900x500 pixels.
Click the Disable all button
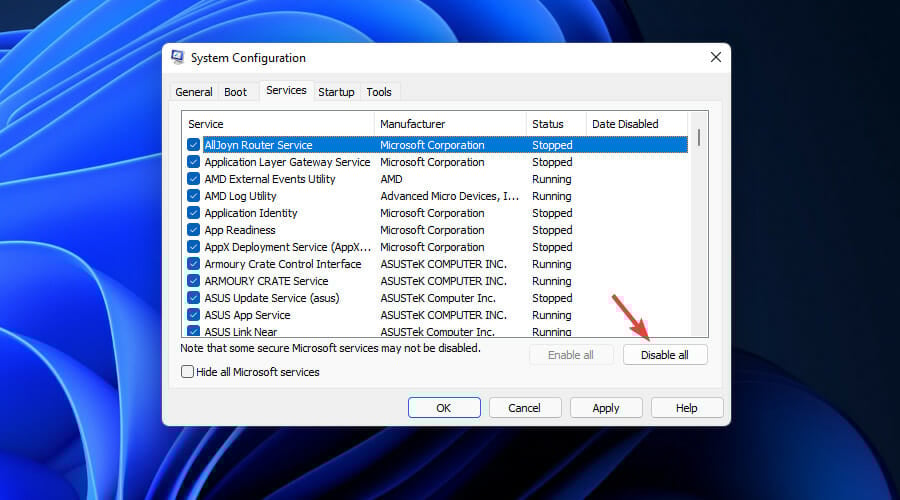tap(665, 355)
